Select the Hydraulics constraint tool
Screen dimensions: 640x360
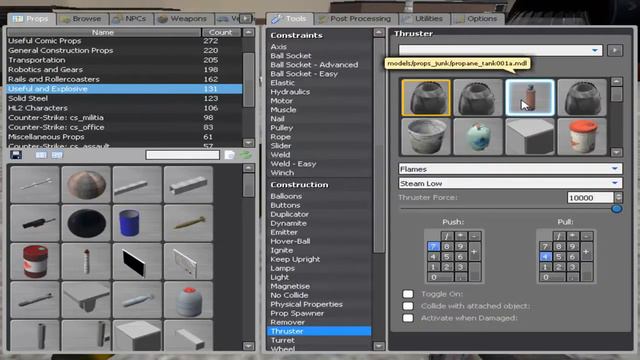click(x=290, y=92)
